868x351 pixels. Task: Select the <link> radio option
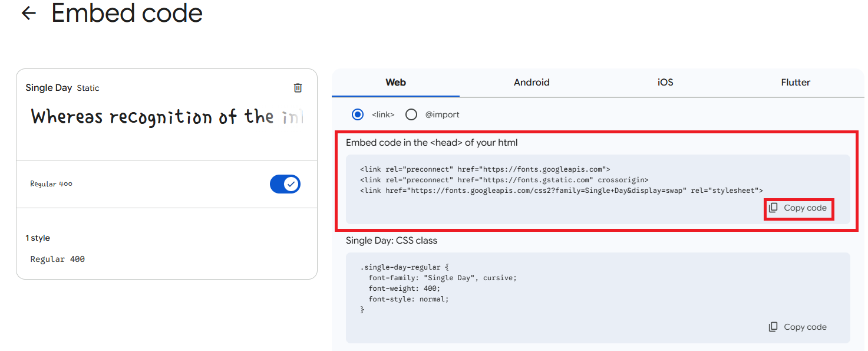click(x=357, y=114)
